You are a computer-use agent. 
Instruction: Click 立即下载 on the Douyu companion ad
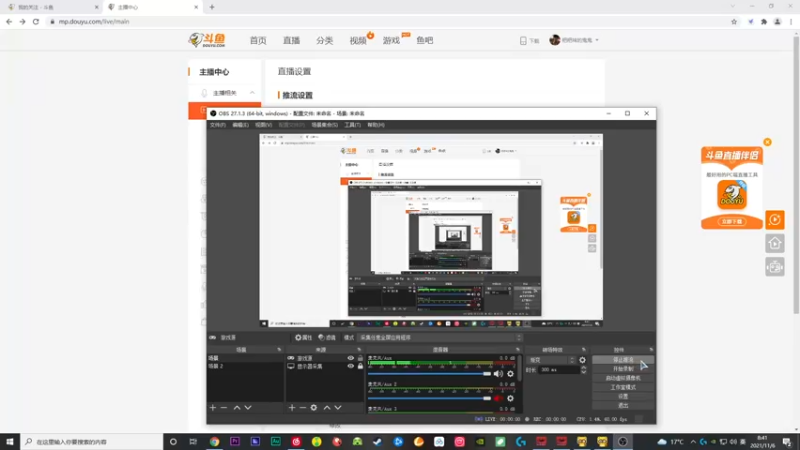point(732,221)
